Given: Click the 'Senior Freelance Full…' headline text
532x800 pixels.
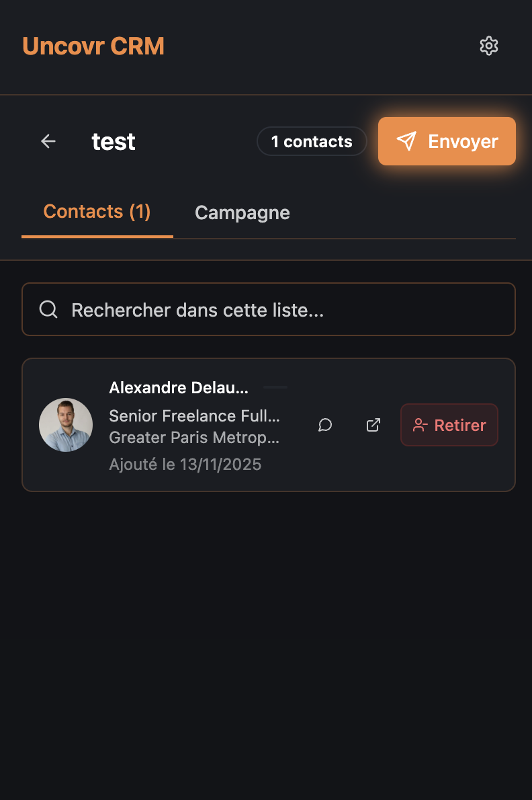Looking at the screenshot, I should tap(194, 415).
